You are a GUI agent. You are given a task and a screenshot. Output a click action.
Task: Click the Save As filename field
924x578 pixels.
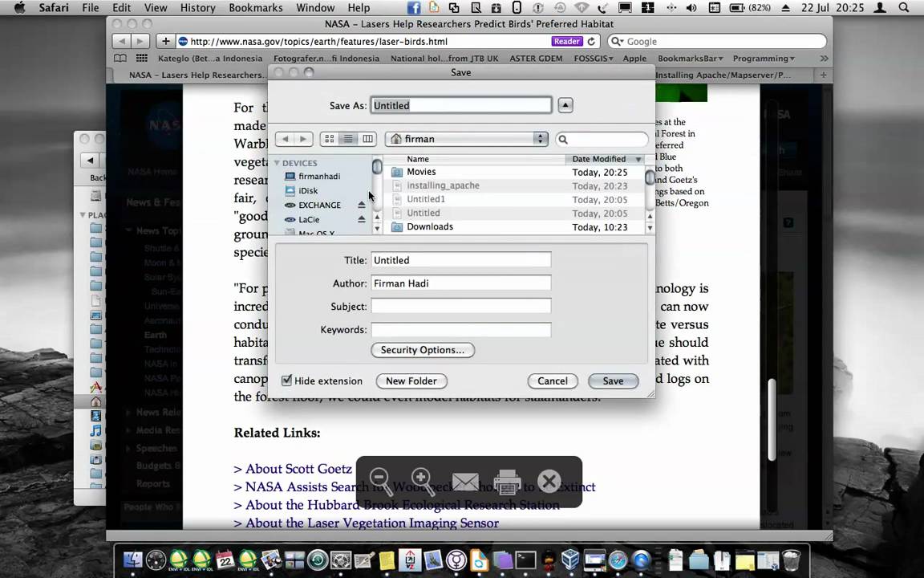(x=461, y=105)
